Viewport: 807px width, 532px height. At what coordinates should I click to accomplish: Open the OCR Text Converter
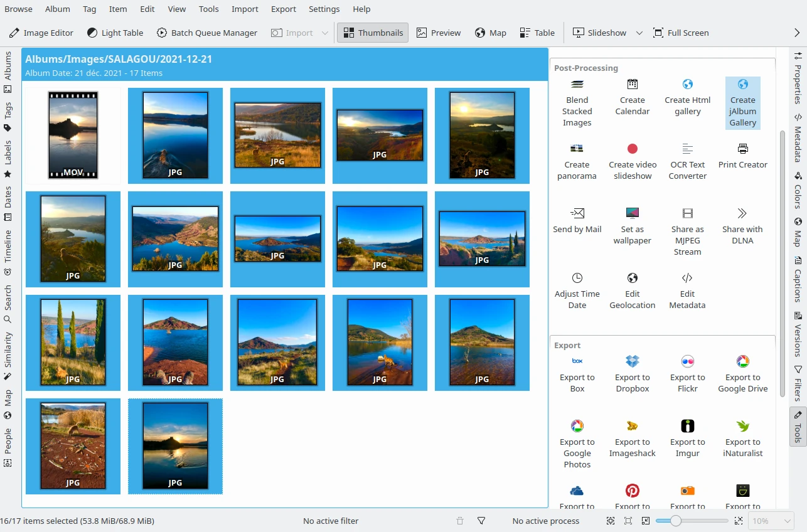pos(687,161)
